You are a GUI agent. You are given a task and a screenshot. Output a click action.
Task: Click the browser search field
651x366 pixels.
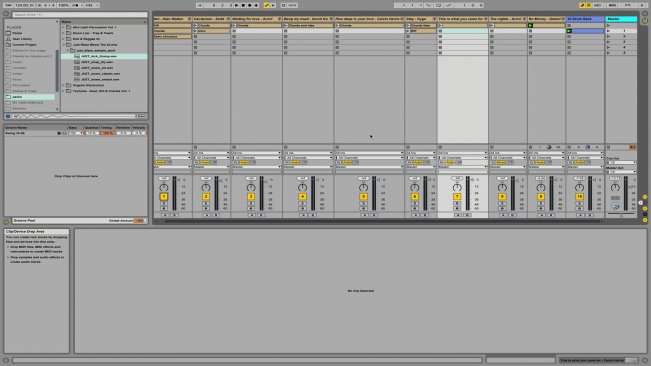79,15
